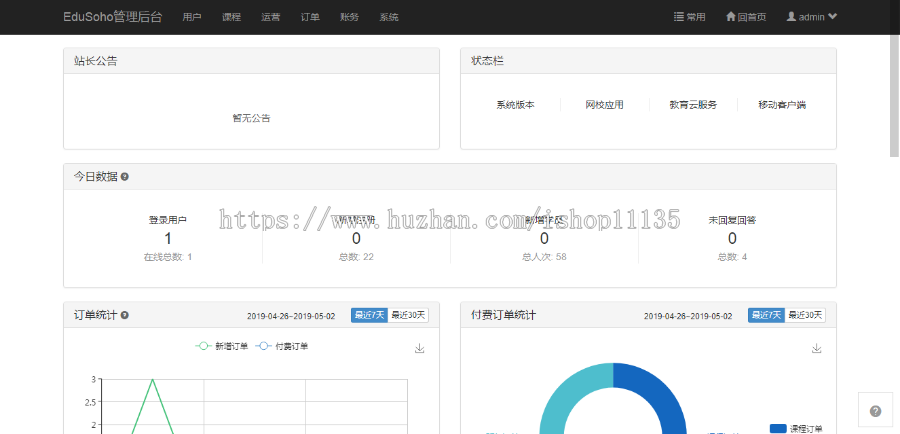Select 最近30天 in 付费订单统计 panel
This screenshot has height=434, width=900.
[x=805, y=315]
